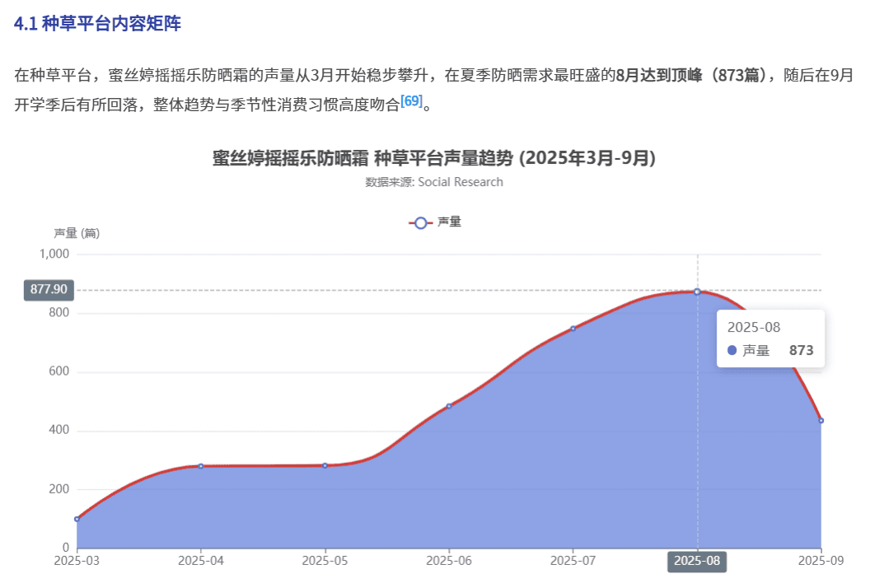Click the chart title 蜜丝婷摇摇乐防晒霜 种草平台声量趋势
The height and width of the screenshot is (588, 870).
pos(434,158)
